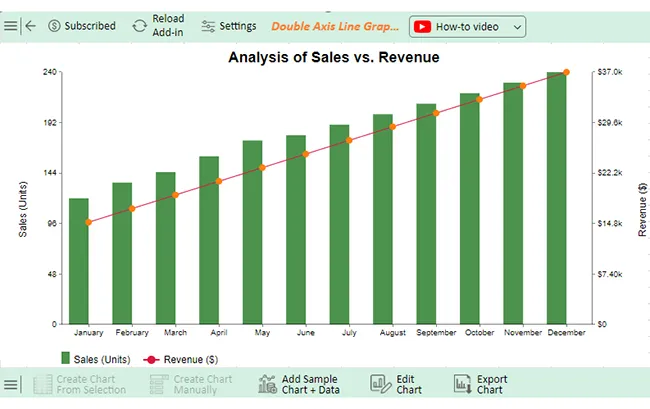This screenshot has width=650, height=409.
Task: Click the Export Chart download icon
Action: pyautogui.click(x=462, y=384)
